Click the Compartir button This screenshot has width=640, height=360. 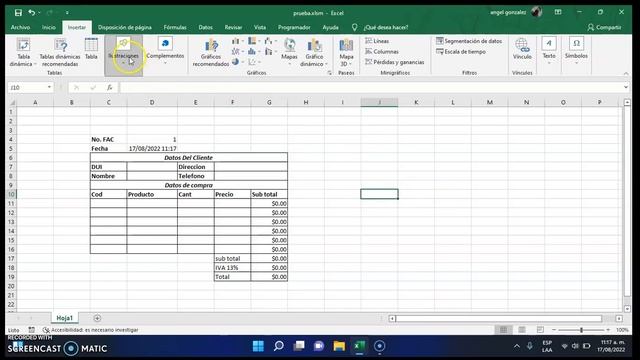click(604, 27)
